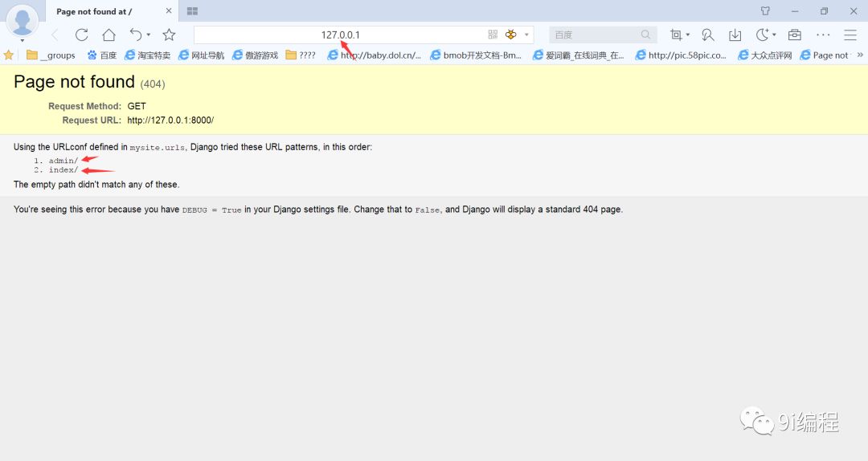This screenshot has width=868, height=461.
Task: Open the 傲游游戏 bookmark
Action: tap(255, 55)
